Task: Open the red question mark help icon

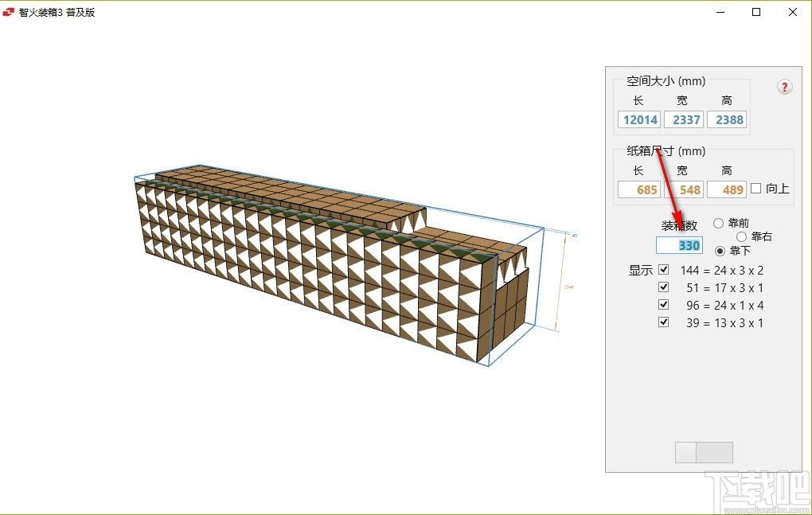Action: click(x=785, y=87)
